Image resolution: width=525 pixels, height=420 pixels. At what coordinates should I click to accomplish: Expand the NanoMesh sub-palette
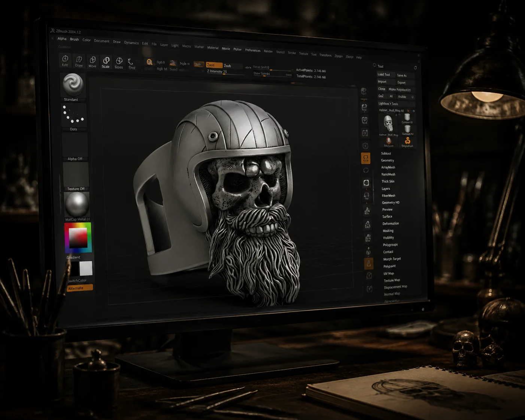pyautogui.click(x=388, y=174)
